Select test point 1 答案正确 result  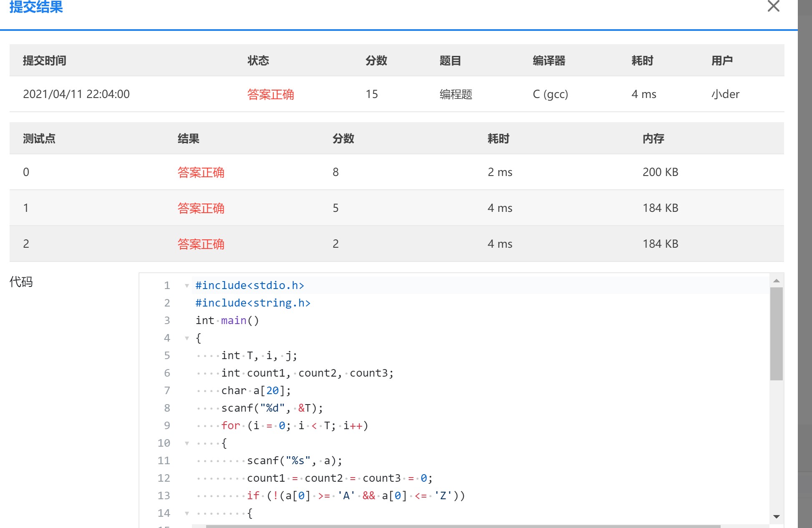click(201, 208)
